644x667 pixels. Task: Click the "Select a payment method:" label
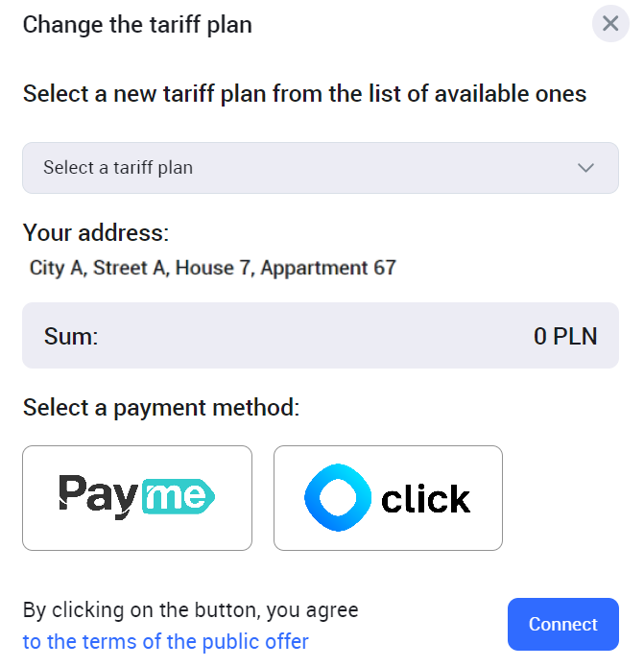161,408
